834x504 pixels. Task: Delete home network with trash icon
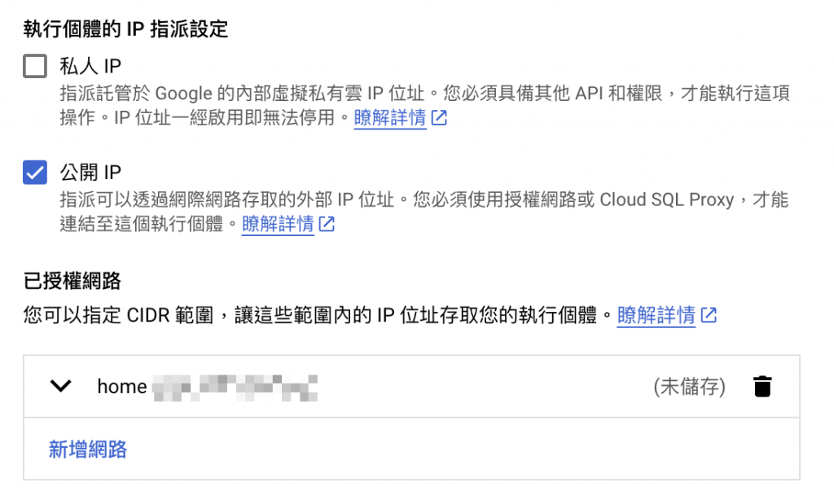(x=762, y=386)
